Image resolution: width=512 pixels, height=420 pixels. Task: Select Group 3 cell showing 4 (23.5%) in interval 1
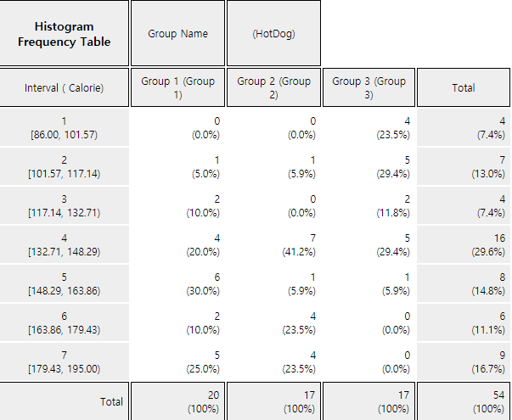tap(369, 127)
